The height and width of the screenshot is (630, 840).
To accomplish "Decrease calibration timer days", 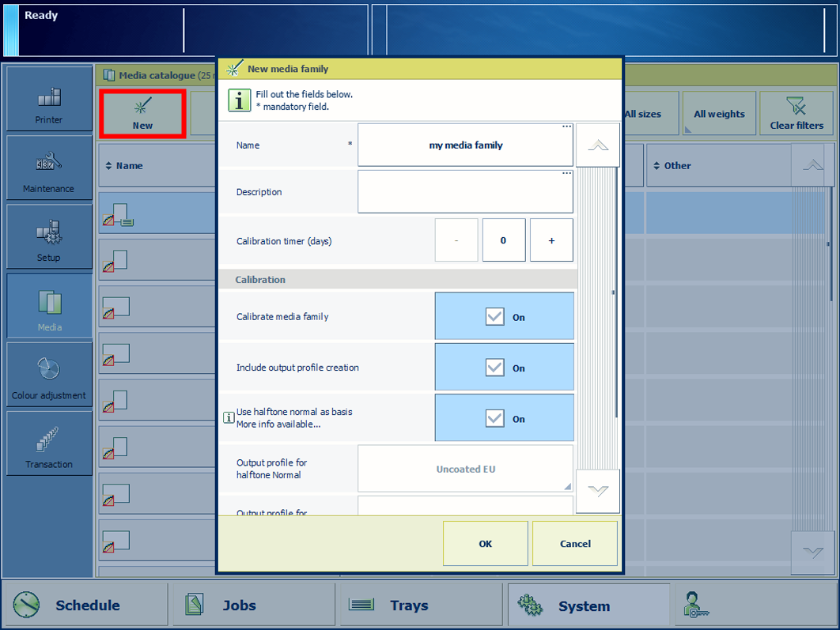I will tap(456, 240).
